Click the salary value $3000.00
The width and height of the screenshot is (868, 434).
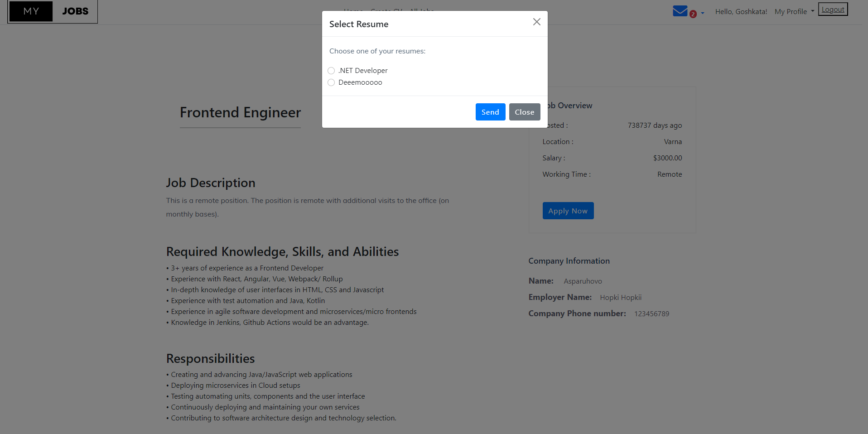(667, 158)
